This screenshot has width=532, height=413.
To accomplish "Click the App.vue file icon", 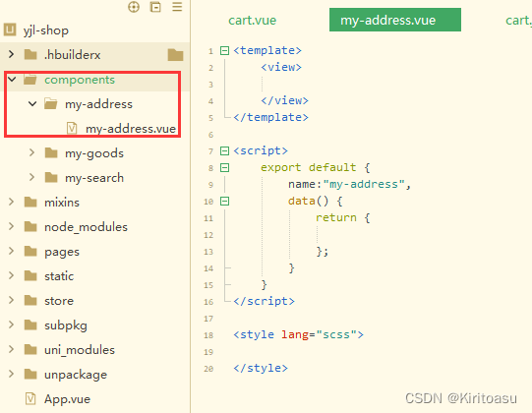I will 30,399.
